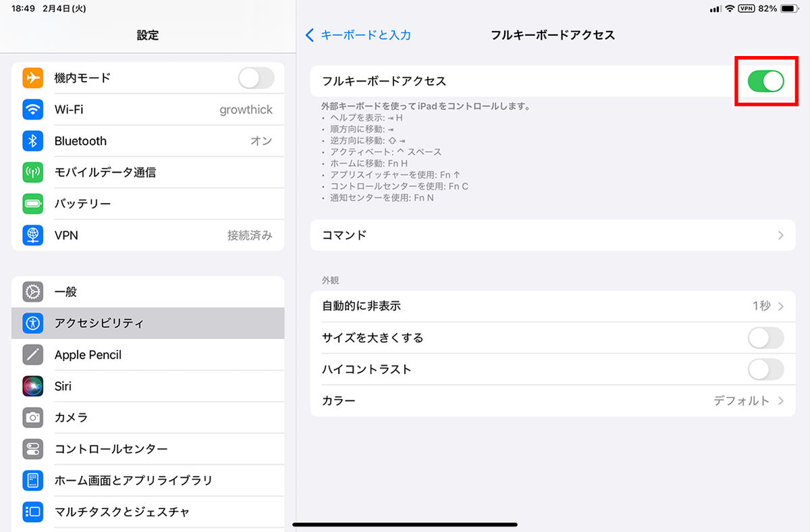Select アクセシビリティ in sidebar
The image size is (810, 532).
[148, 323]
